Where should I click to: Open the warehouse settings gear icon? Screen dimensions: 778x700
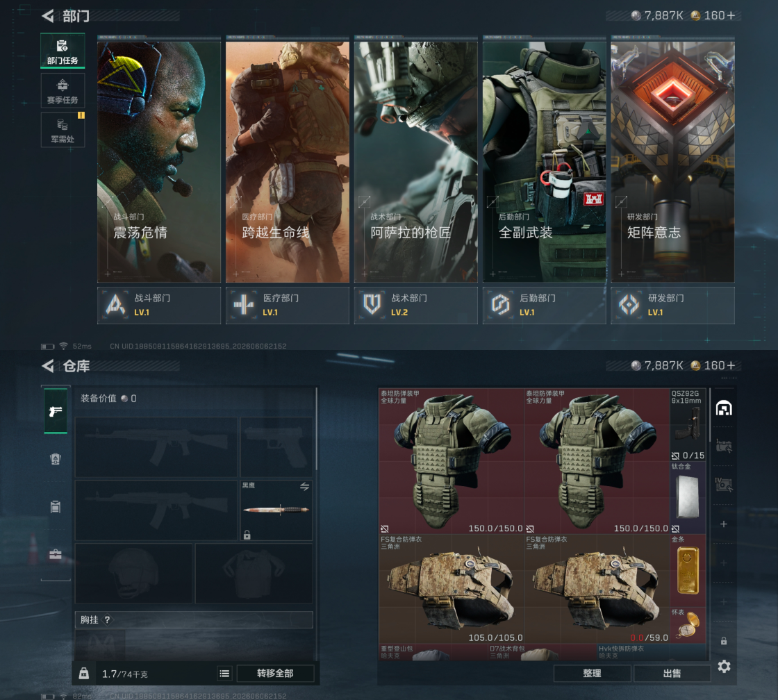(724, 666)
